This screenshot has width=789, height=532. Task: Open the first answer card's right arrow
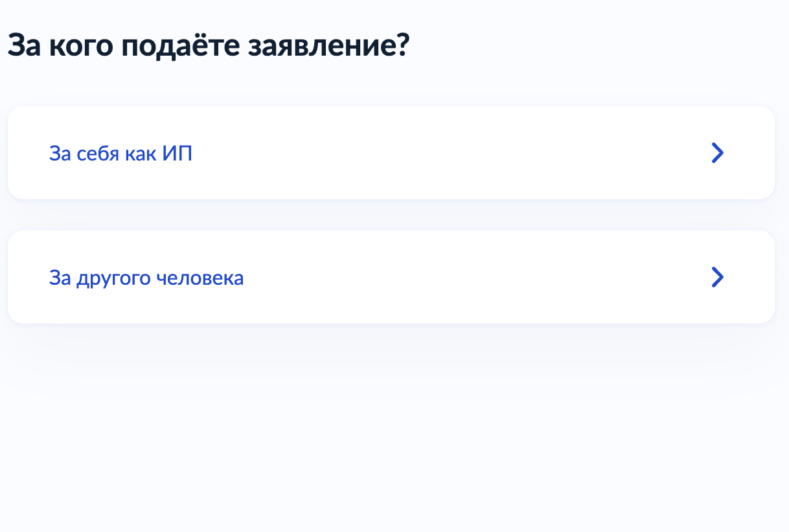pyautogui.click(x=717, y=153)
